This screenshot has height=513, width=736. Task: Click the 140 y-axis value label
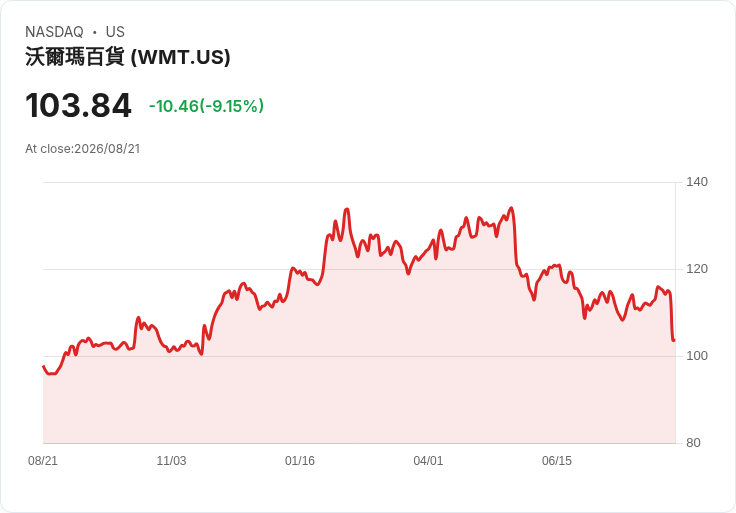(x=697, y=182)
